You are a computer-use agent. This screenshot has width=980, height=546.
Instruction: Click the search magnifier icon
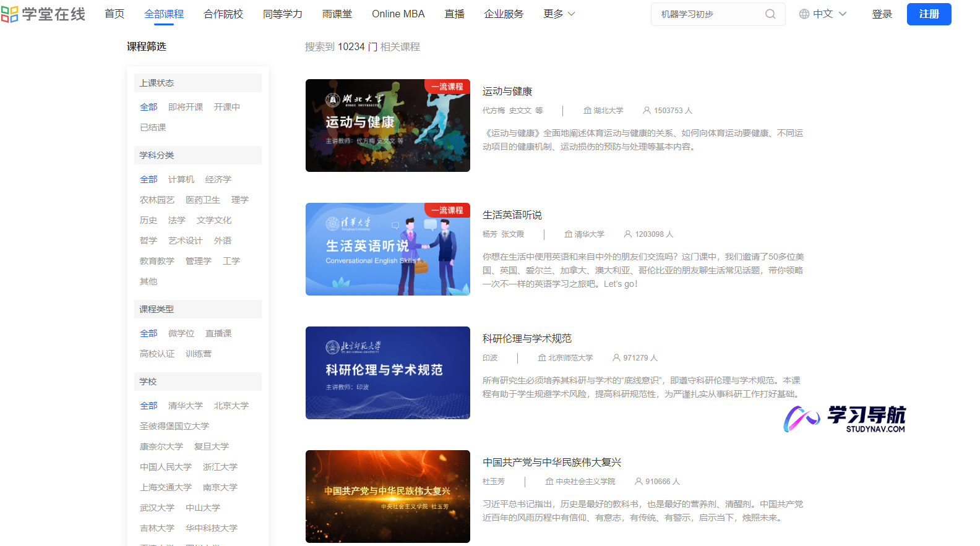click(770, 14)
